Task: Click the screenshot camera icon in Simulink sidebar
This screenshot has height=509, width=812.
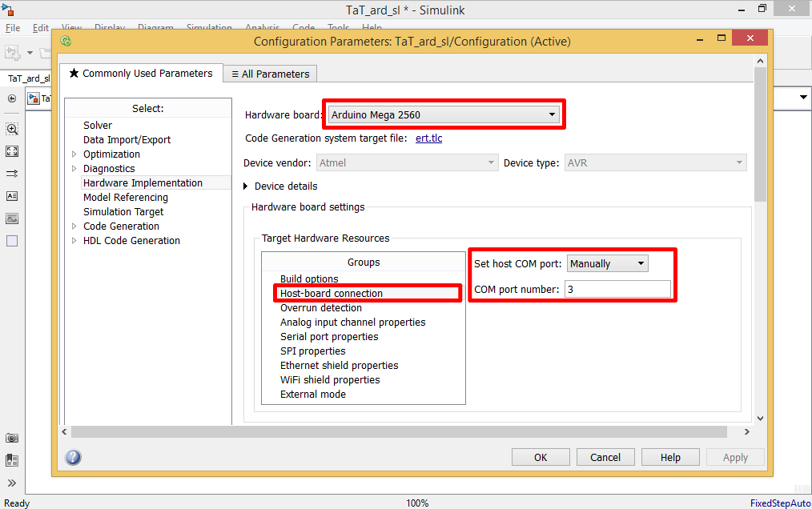Action: [12, 438]
